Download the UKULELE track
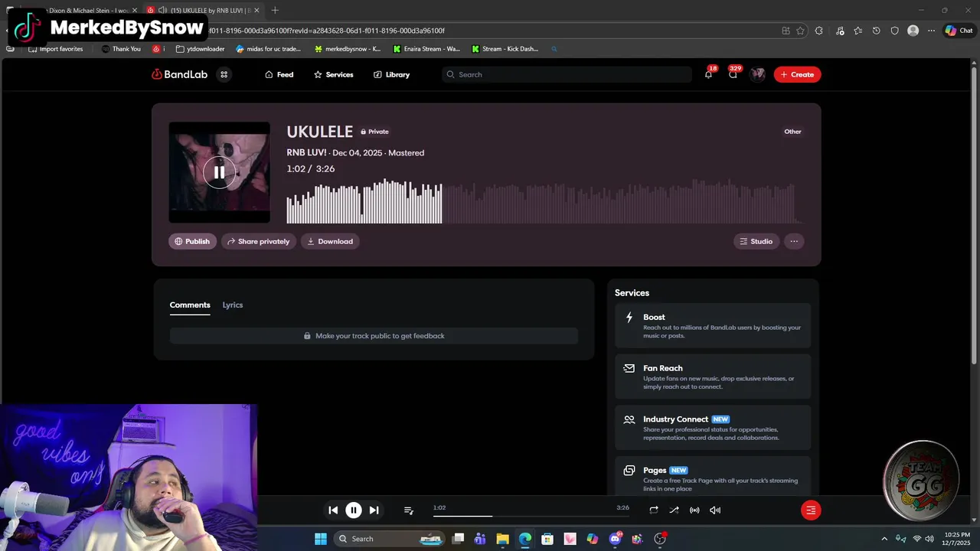Viewport: 980px width, 551px height. point(330,241)
